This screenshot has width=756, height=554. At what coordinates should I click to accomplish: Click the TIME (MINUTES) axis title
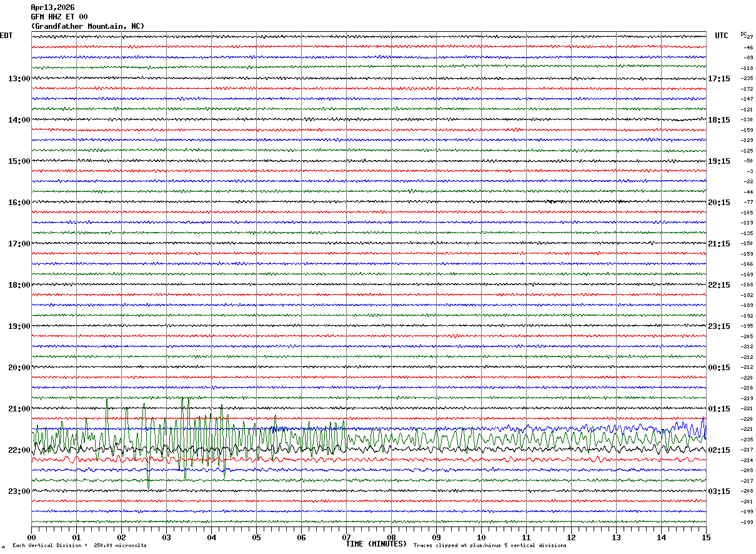coord(376,544)
